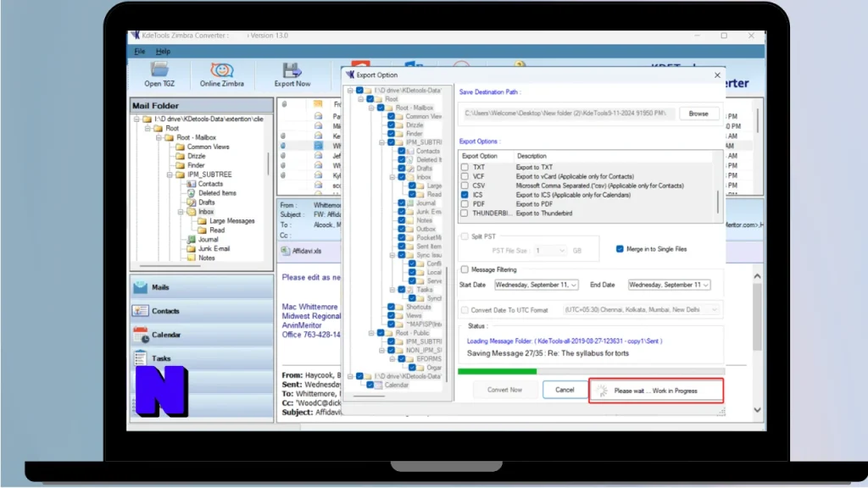Viewport: 868px width, 488px height.
Task: Click the Save Destination Path field
Action: point(567,114)
